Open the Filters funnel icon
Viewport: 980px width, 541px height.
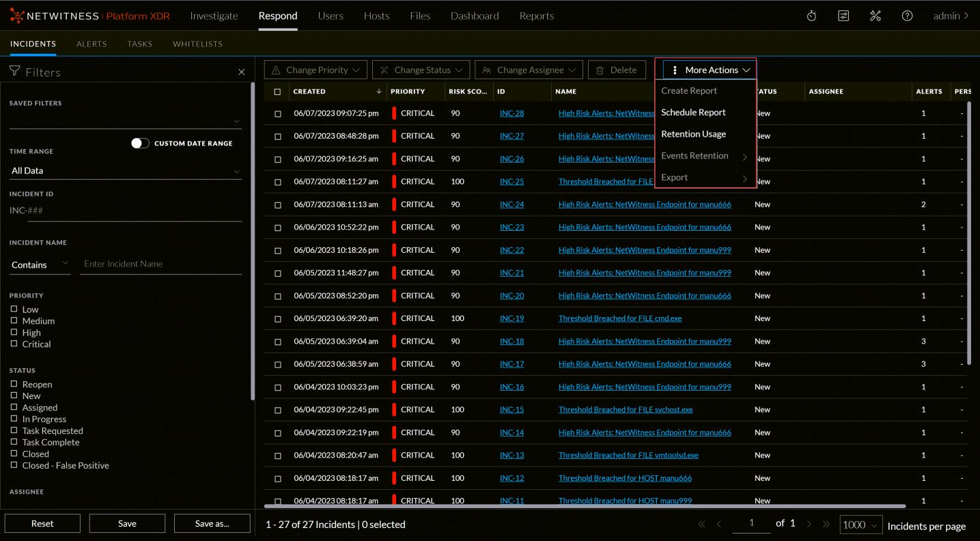pos(14,70)
